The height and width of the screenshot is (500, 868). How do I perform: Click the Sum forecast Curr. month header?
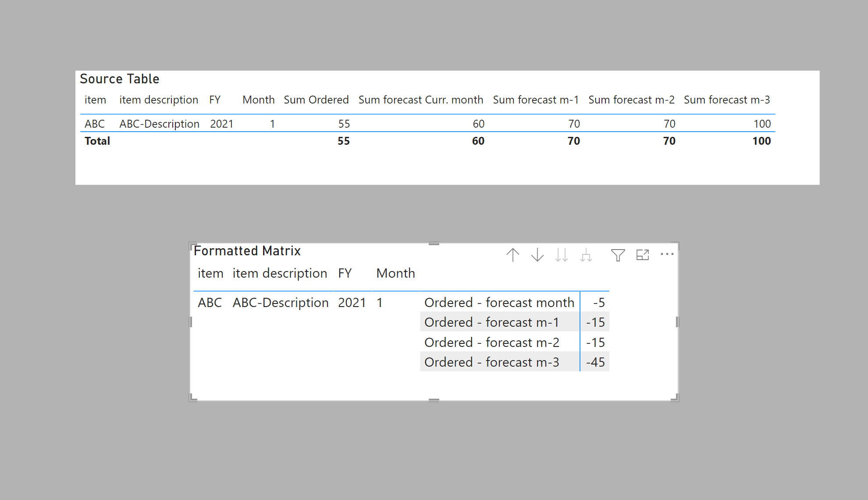click(420, 100)
